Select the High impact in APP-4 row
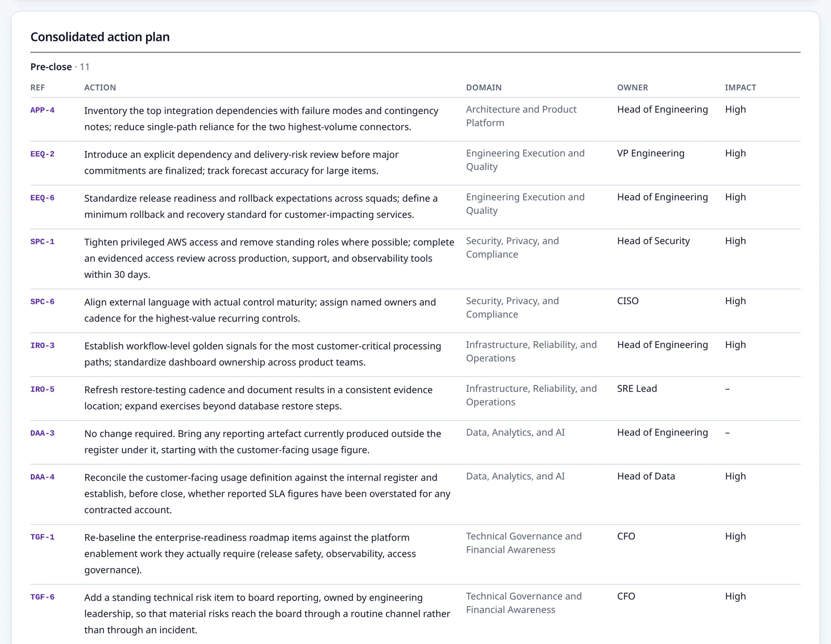831x644 pixels. tap(735, 110)
